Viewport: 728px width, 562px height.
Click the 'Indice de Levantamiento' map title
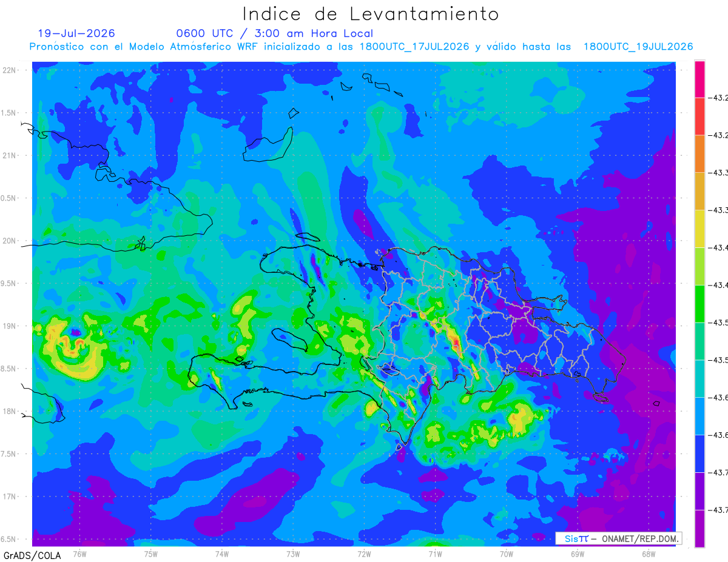pyautogui.click(x=370, y=13)
